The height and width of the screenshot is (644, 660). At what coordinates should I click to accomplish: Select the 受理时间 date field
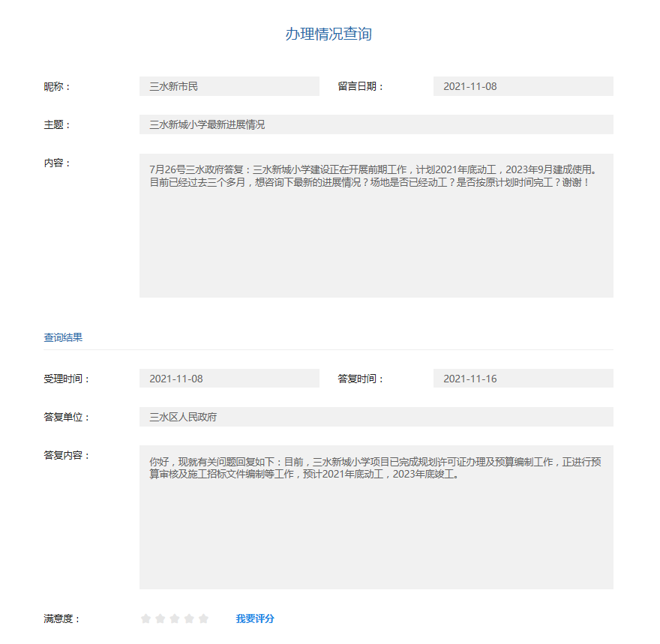pyautogui.click(x=229, y=379)
